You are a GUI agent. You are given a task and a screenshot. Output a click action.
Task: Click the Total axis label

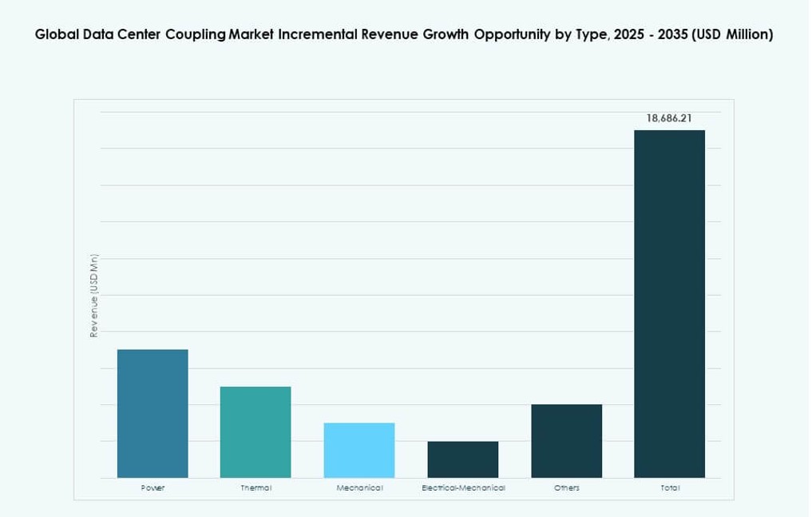671,487
